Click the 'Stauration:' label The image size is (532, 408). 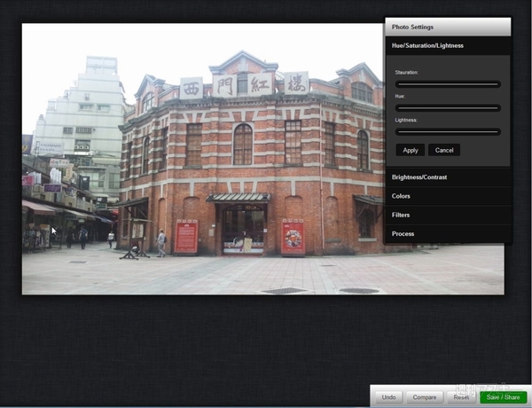pos(406,73)
